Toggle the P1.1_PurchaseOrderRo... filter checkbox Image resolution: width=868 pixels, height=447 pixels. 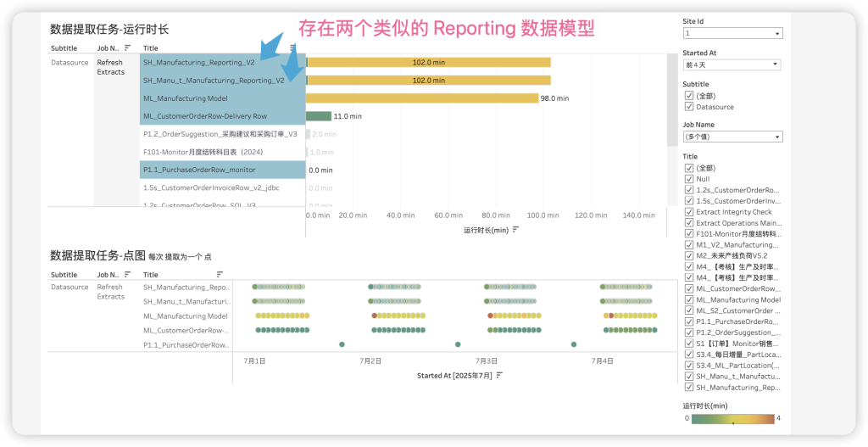pos(689,321)
